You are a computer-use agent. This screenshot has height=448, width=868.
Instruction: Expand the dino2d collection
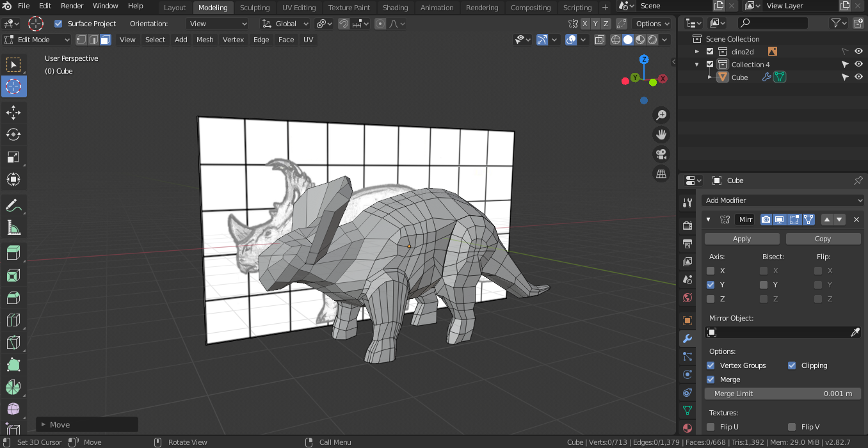[x=697, y=52]
